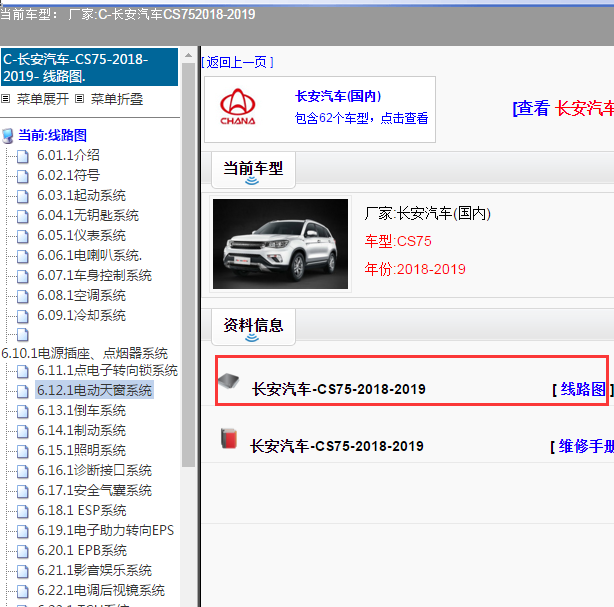Screen dimensions: 614x607
Task: Click 包含62个车型，点击查看 link
Action: tap(361, 118)
